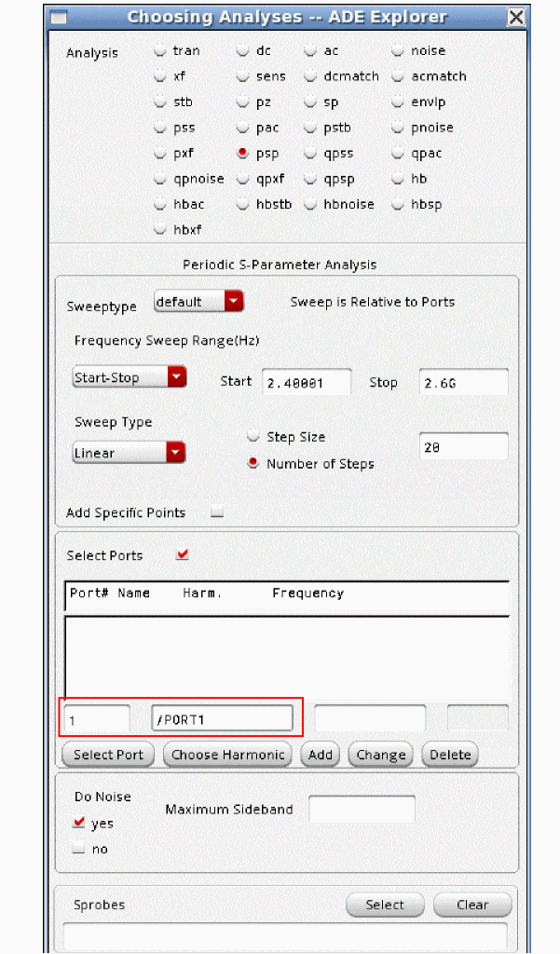Viewport: 560px width, 954px height.
Task: Enable the Add Specific Points checkbox
Action: point(217,512)
